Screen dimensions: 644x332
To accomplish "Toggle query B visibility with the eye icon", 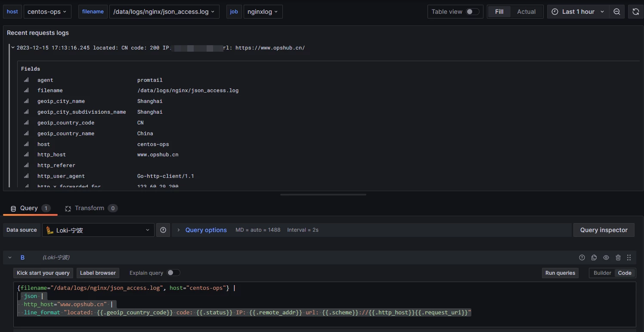I will (606, 257).
